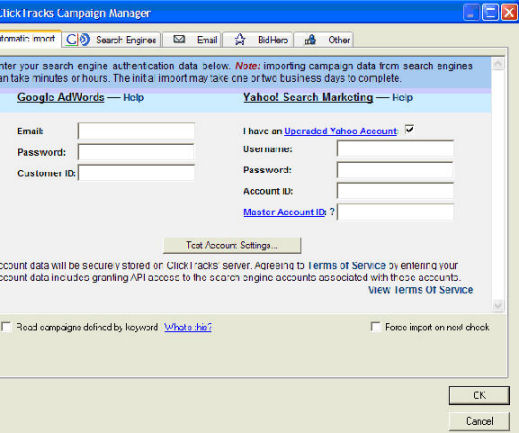Select the Automatic Import tab

pos(30,39)
